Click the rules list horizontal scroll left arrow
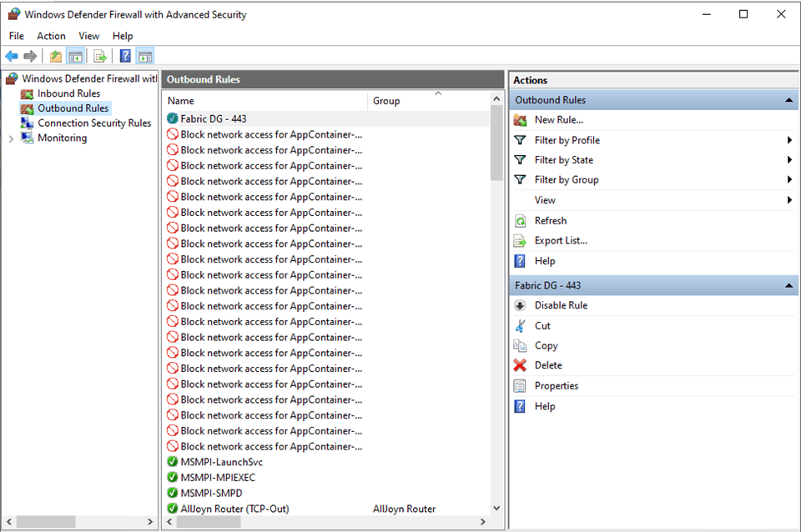The height and width of the screenshot is (532, 801). pyautogui.click(x=169, y=522)
